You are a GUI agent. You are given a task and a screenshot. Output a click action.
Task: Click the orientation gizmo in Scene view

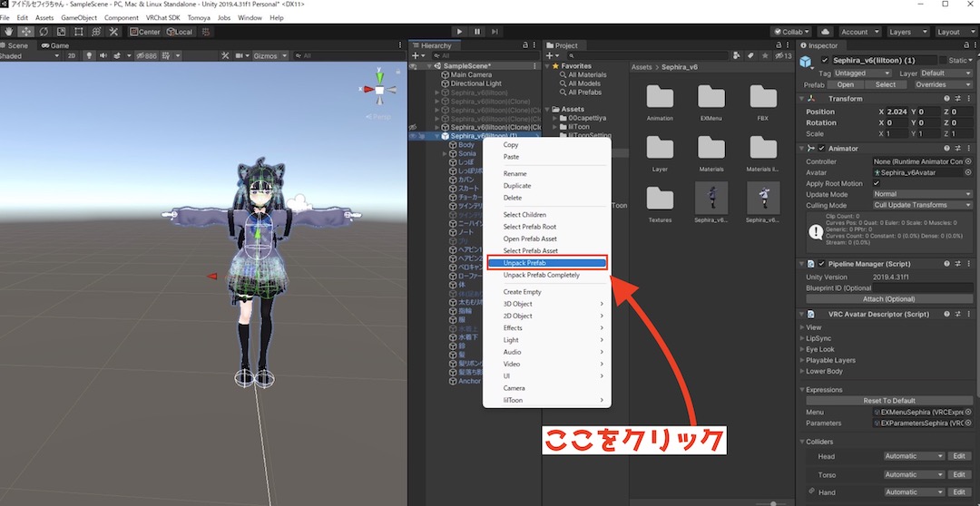tap(379, 90)
